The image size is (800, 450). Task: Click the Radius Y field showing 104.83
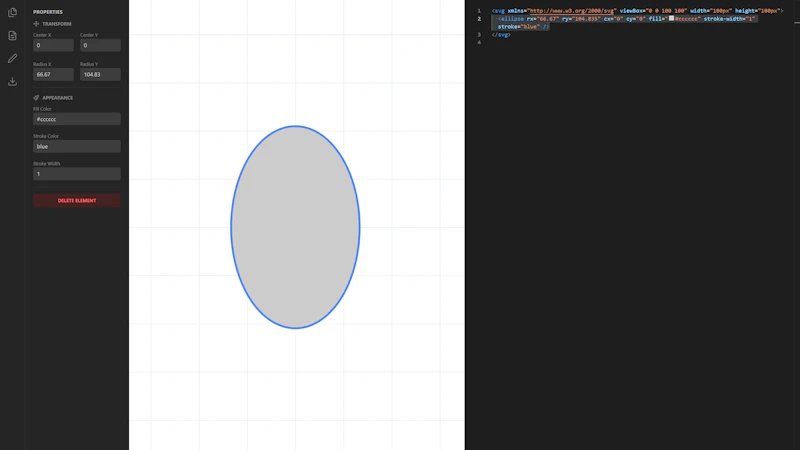pos(100,74)
